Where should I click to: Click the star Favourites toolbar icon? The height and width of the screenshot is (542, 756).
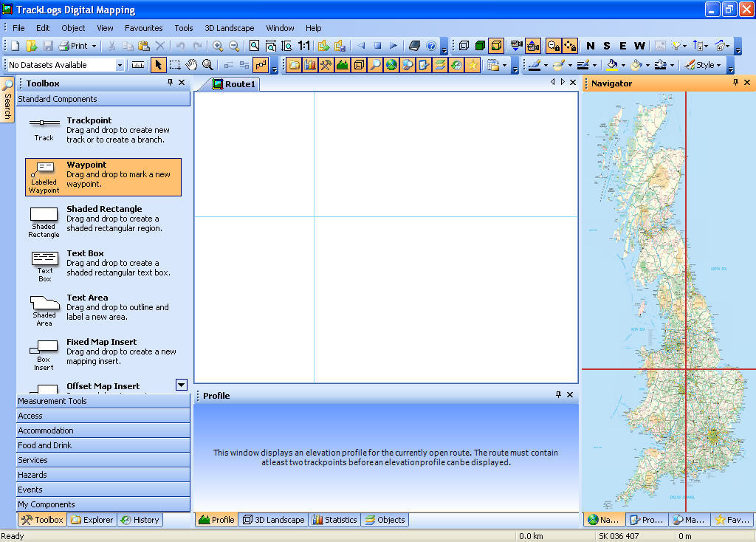[472, 65]
